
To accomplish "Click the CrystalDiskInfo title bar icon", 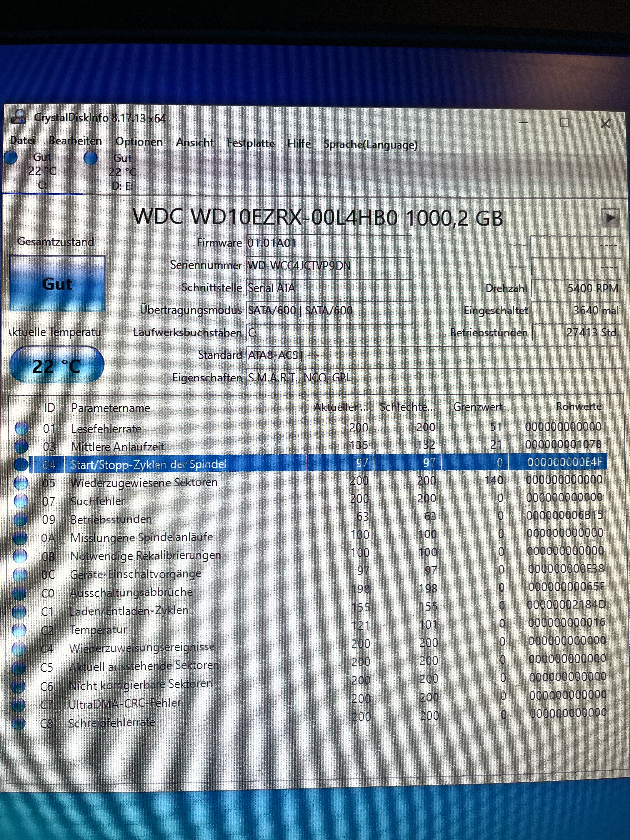I will coord(19,117).
